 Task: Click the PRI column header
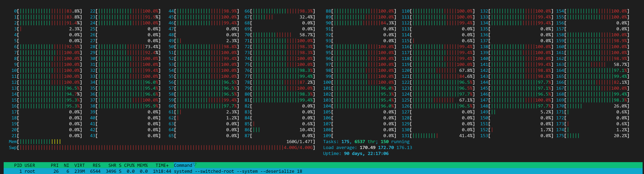[x=54, y=165]
